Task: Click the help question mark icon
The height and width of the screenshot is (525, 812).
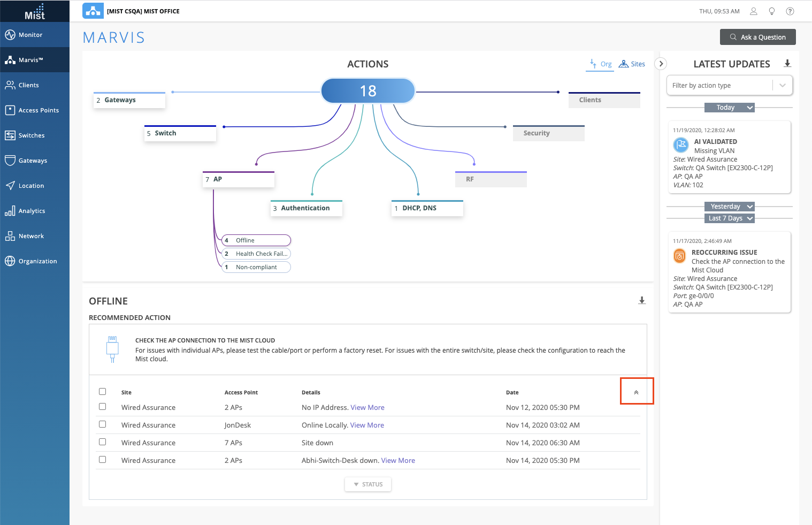Action: (790, 11)
